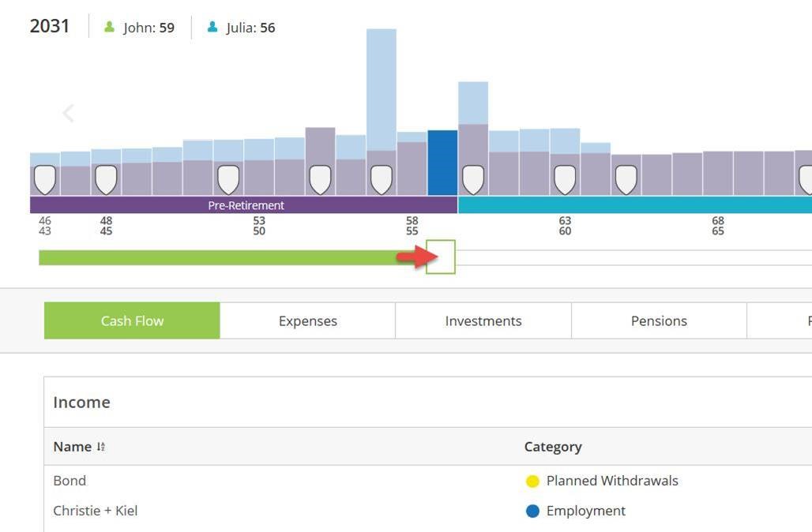Click the timeline slider handle
The height and width of the screenshot is (532, 812).
[441, 257]
